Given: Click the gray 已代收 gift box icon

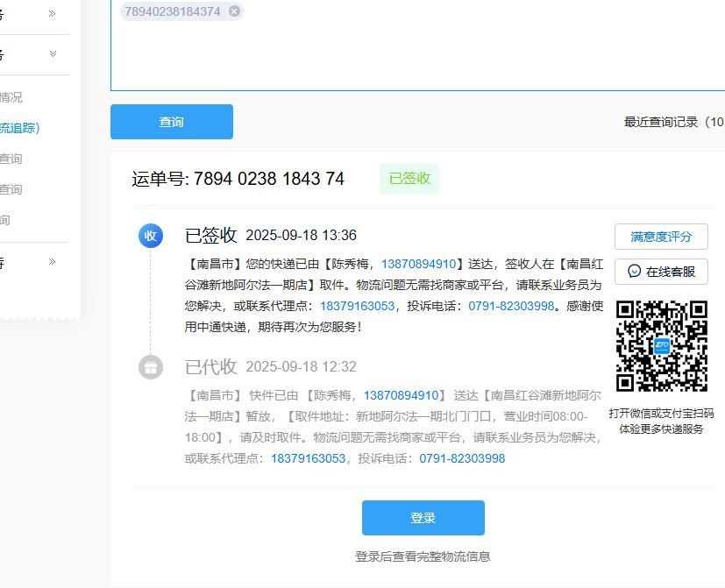Looking at the screenshot, I should [151, 367].
